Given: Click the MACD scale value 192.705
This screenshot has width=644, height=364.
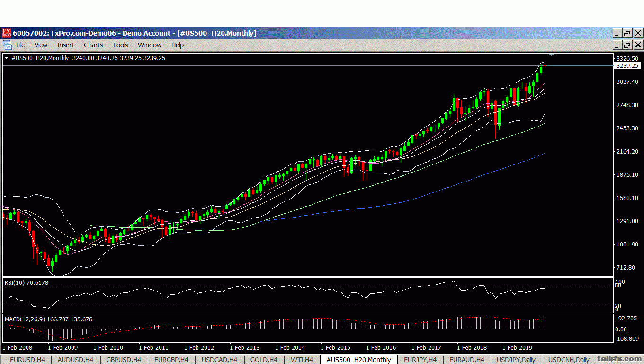Looking at the screenshot, I should pos(626,318).
